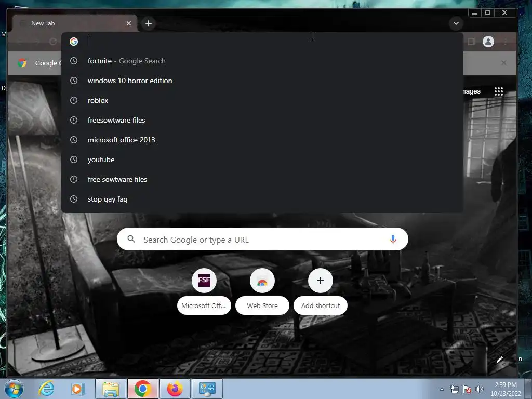Image resolution: width=532 pixels, height=399 pixels.
Task: Choose free sowtware files suggestion
Action: point(262,179)
